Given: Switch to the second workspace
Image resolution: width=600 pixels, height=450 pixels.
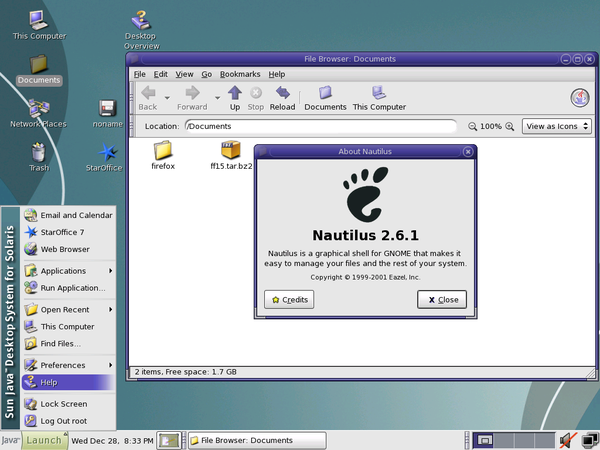Looking at the screenshot, I should (504, 440).
